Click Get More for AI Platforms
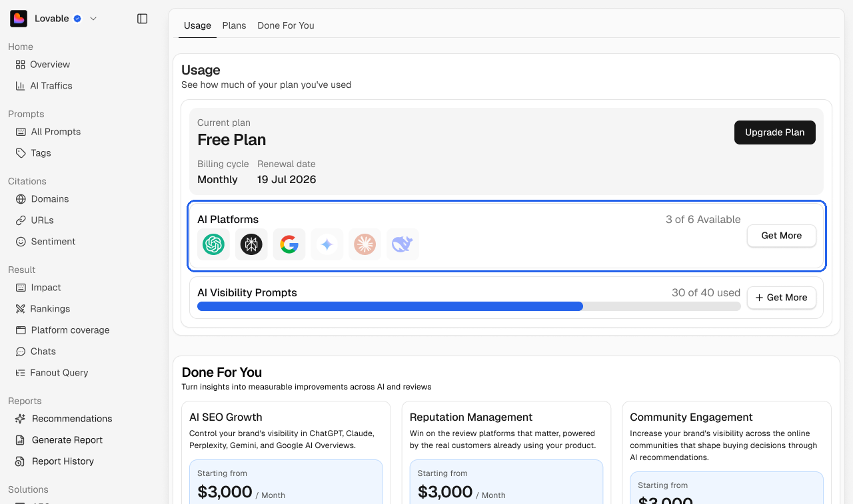The width and height of the screenshot is (853, 504). (x=782, y=236)
